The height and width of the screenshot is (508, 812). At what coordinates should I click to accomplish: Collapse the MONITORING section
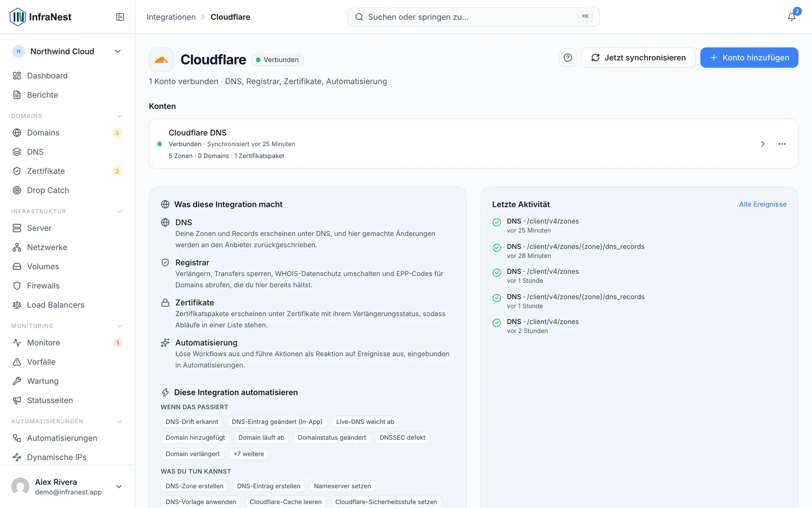point(120,326)
